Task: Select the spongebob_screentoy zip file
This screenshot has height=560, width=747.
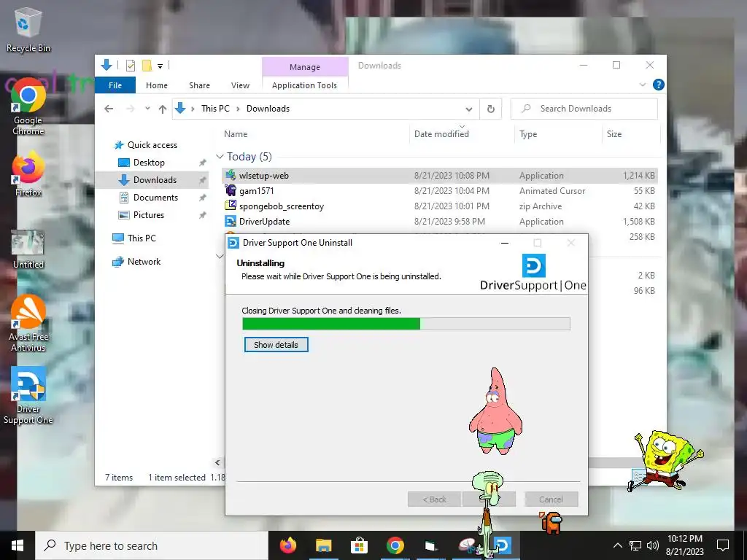Action: pos(440,206)
